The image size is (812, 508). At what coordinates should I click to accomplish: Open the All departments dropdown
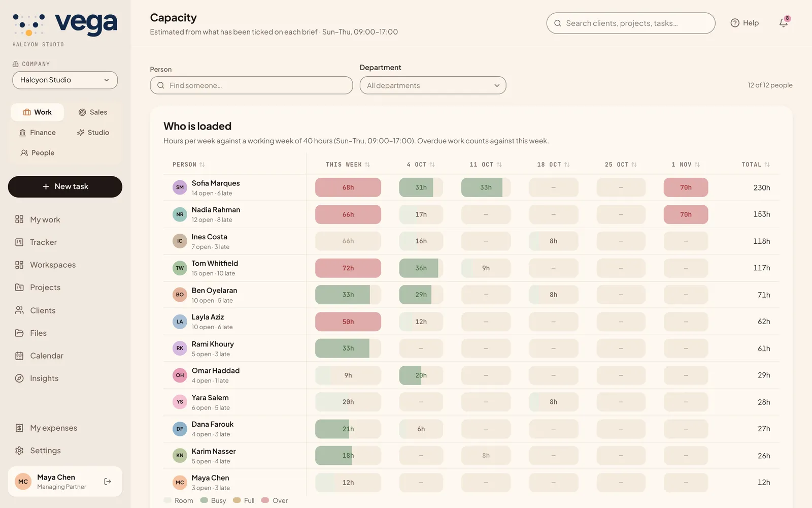click(433, 85)
